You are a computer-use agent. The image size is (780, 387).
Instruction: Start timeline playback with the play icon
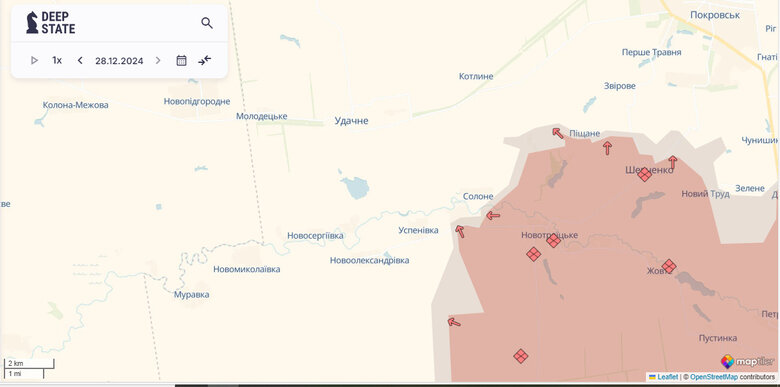[x=34, y=60]
